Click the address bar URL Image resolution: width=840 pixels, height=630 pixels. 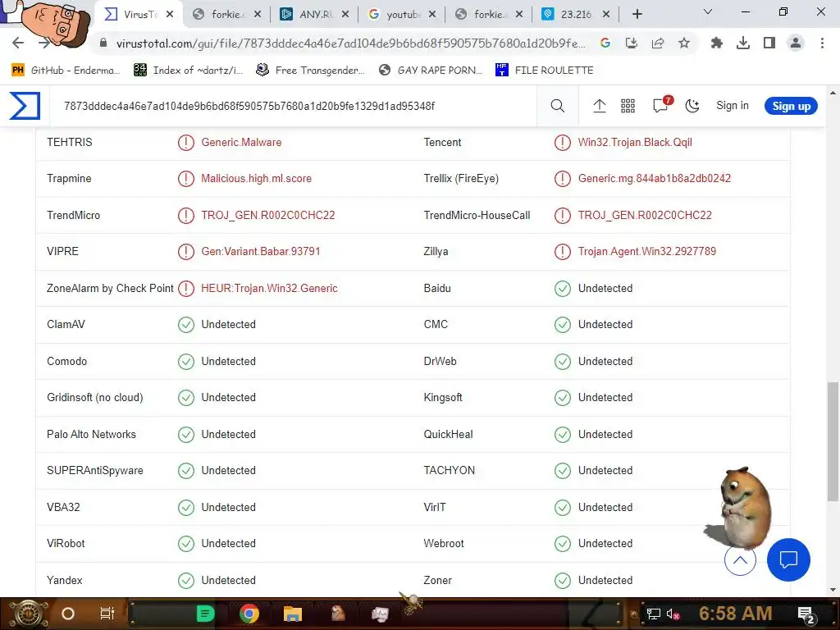pos(350,43)
